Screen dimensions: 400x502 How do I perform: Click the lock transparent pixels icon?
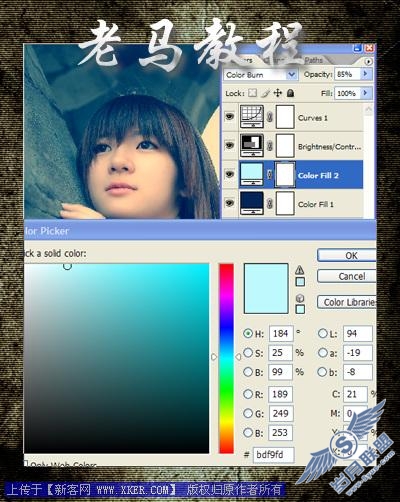[253, 93]
